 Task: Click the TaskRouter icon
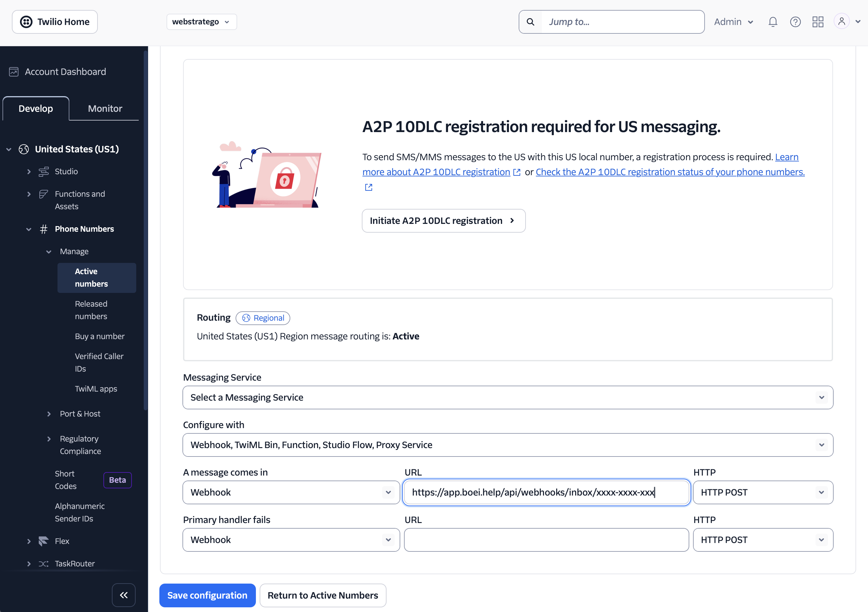coord(43,564)
